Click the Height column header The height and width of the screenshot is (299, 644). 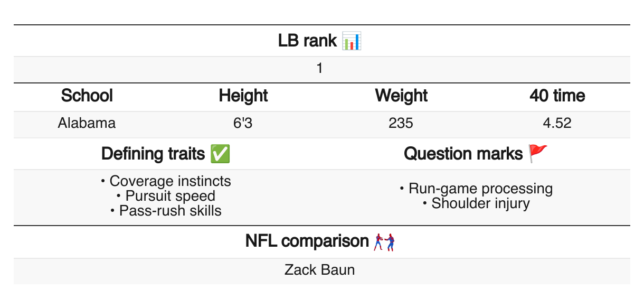click(243, 96)
